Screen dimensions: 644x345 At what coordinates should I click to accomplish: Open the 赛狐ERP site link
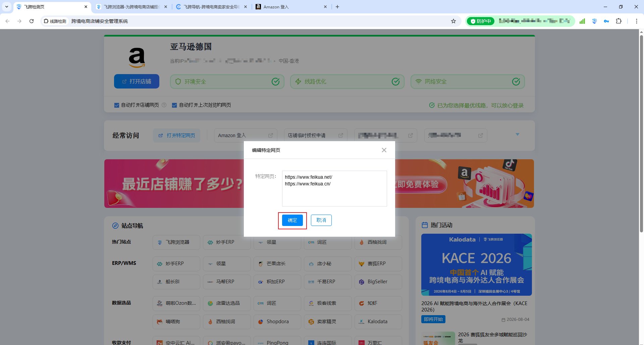[x=378, y=264]
